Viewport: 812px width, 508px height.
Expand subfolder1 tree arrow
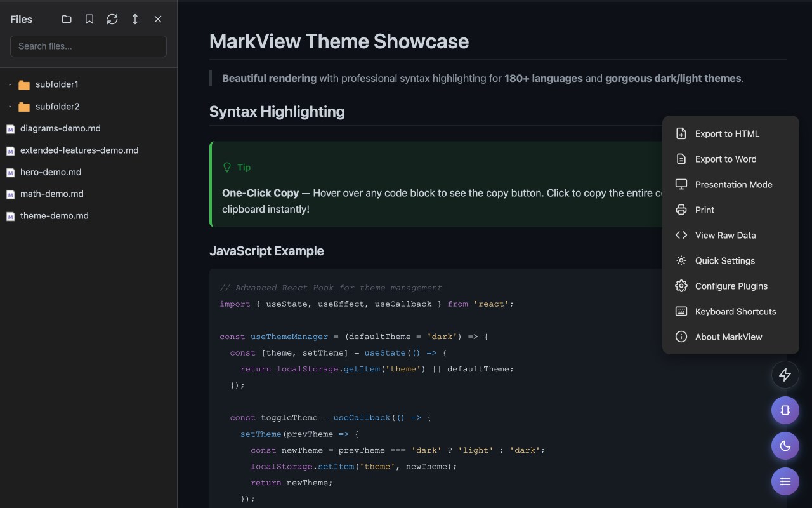coord(10,84)
